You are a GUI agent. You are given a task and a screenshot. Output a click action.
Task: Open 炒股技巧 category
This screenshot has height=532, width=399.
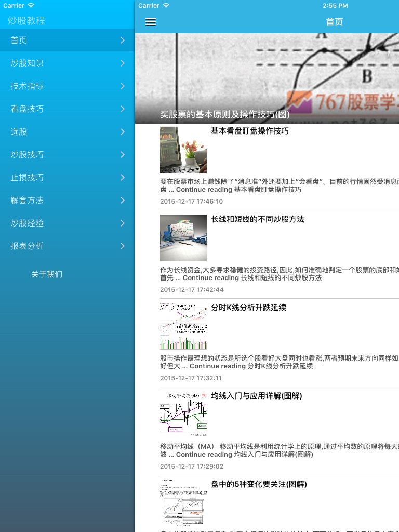point(67,154)
